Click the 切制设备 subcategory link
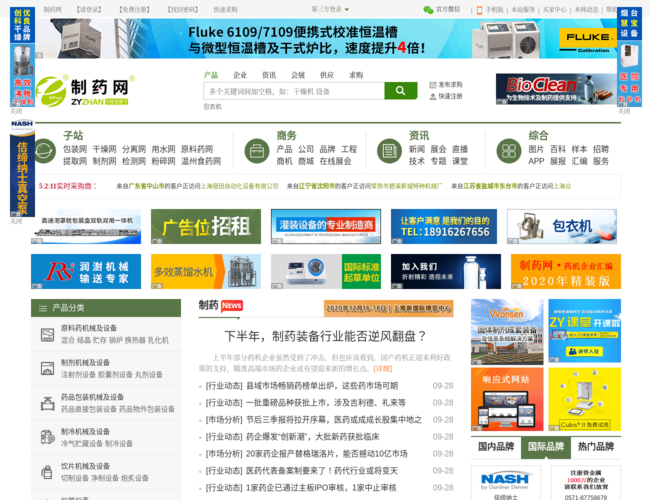This screenshot has width=650, height=500. pos(74,478)
